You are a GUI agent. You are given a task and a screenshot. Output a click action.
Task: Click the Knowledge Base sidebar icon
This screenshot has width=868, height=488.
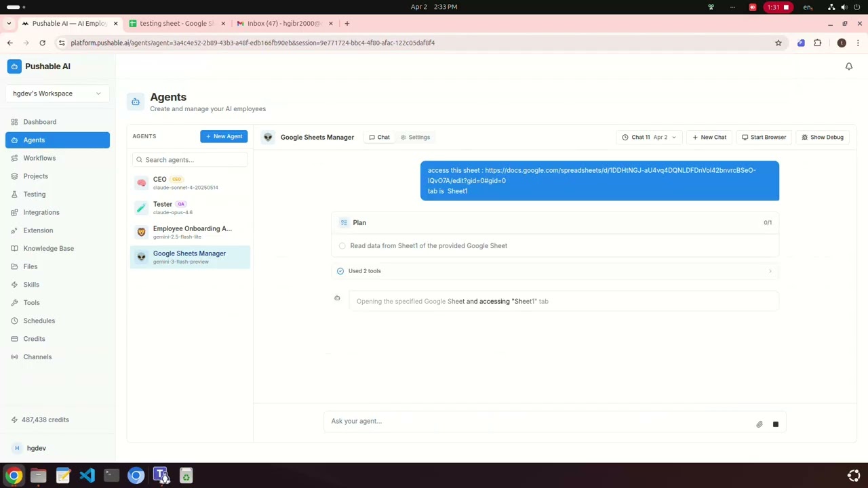[14, 249]
